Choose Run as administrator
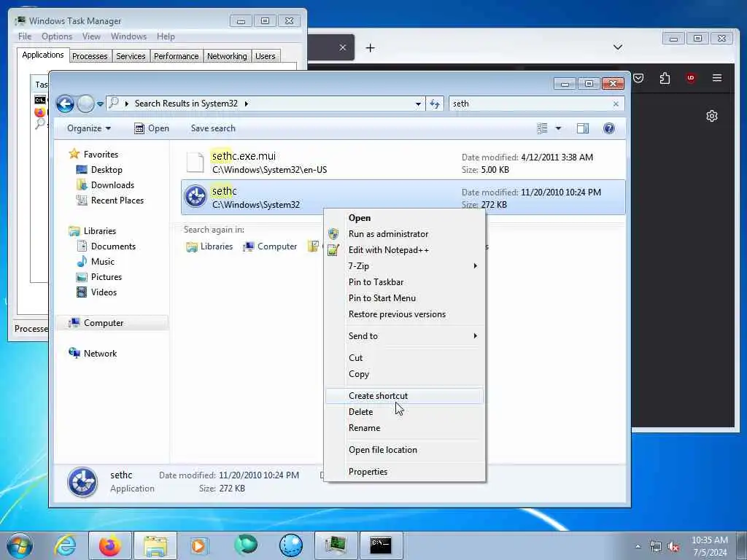 click(404, 234)
